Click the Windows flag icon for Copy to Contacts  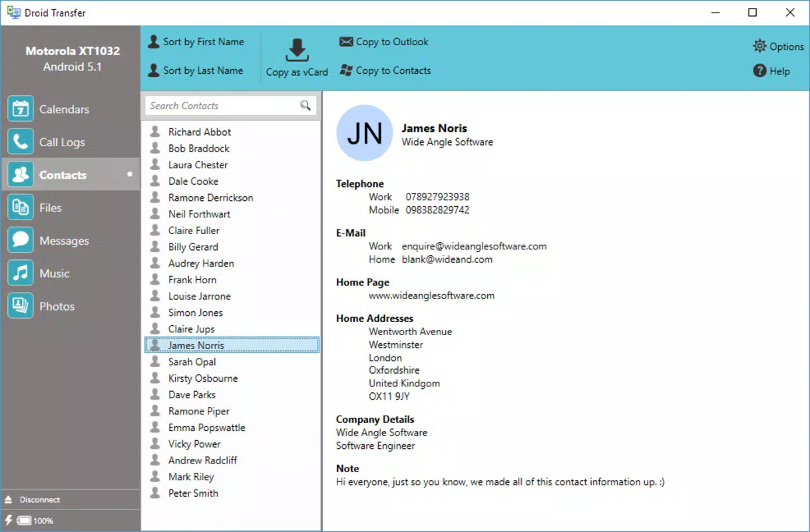pyautogui.click(x=346, y=70)
